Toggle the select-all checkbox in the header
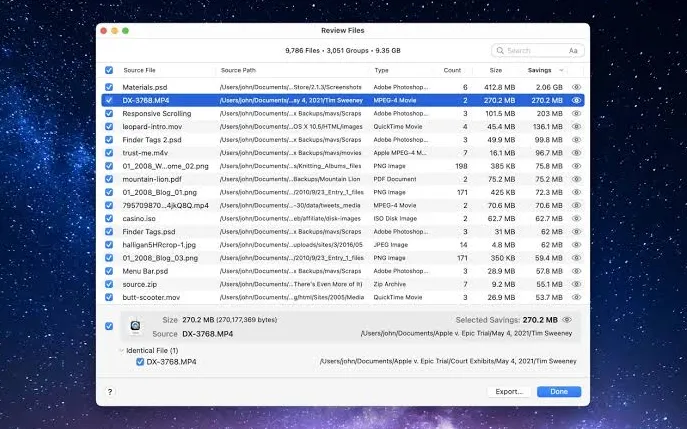687x429 pixels. [109, 70]
